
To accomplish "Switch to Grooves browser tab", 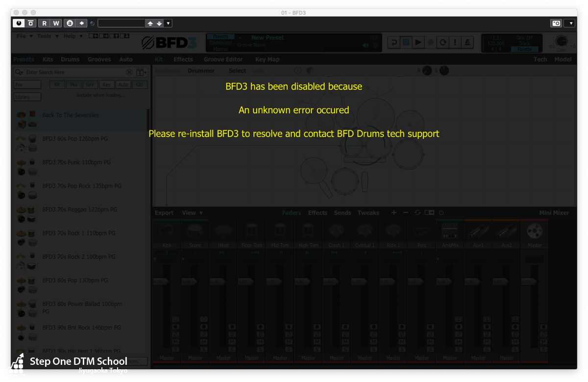I will [x=99, y=59].
